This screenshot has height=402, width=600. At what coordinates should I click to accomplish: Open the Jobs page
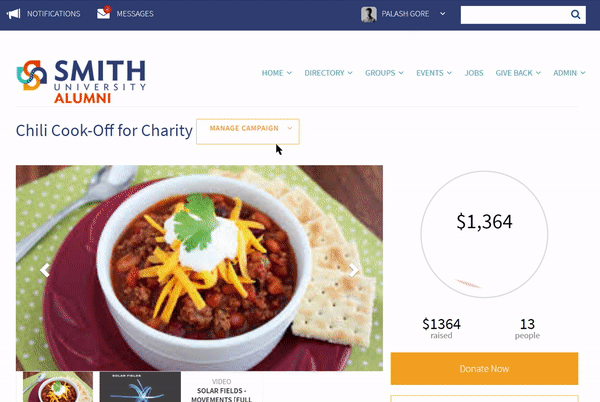pos(474,73)
